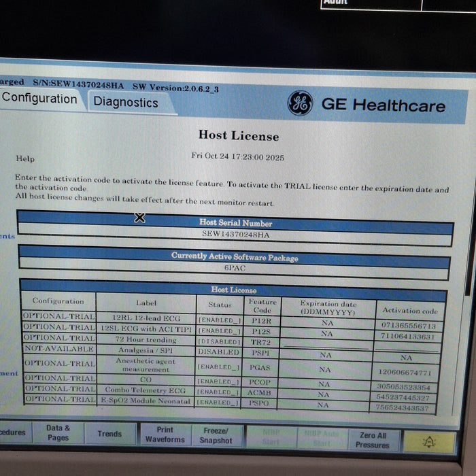Click the 'Currently Active Software Package' header

pos(235,257)
